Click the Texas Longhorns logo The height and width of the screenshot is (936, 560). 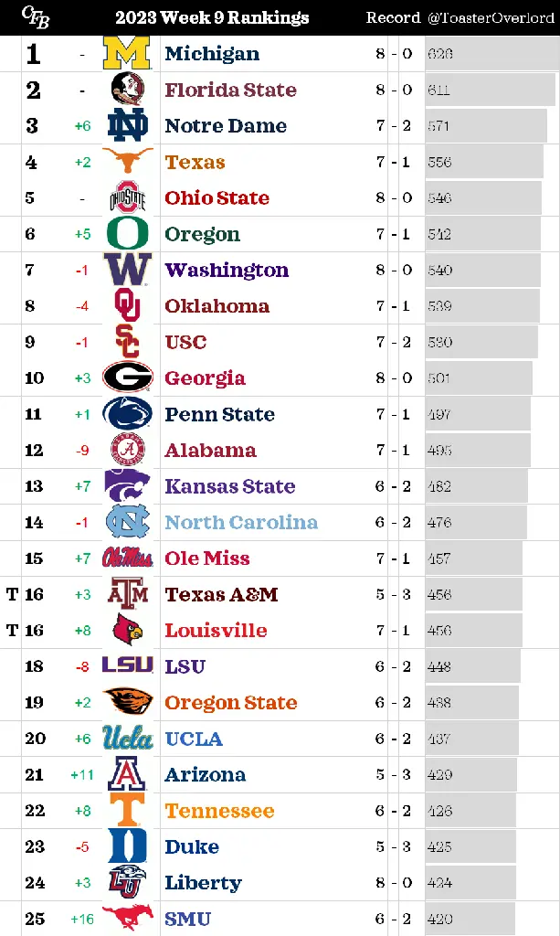coord(127,161)
